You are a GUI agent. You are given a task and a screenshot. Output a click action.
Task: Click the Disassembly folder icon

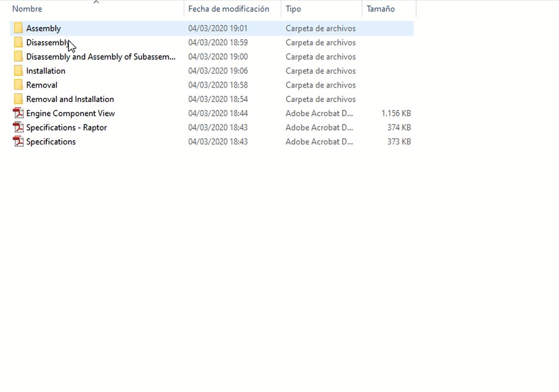click(18, 42)
